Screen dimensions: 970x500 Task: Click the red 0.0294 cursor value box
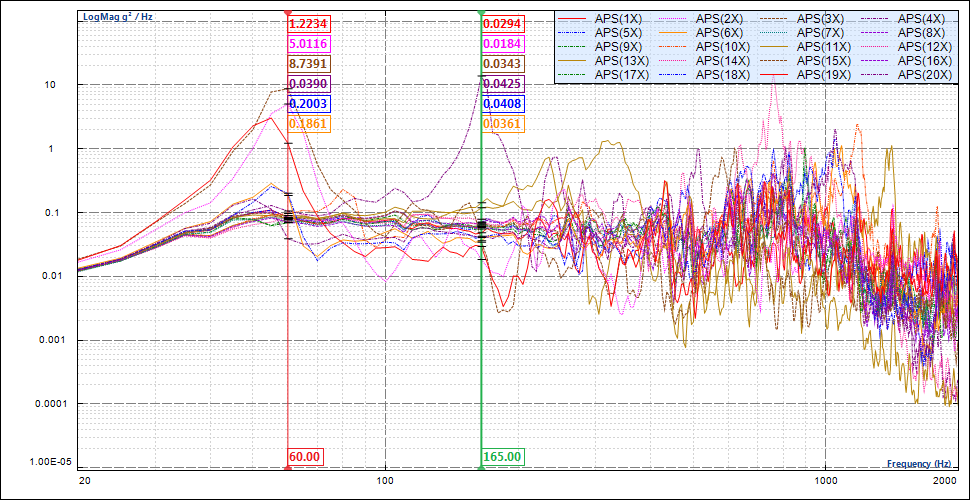pos(502,24)
